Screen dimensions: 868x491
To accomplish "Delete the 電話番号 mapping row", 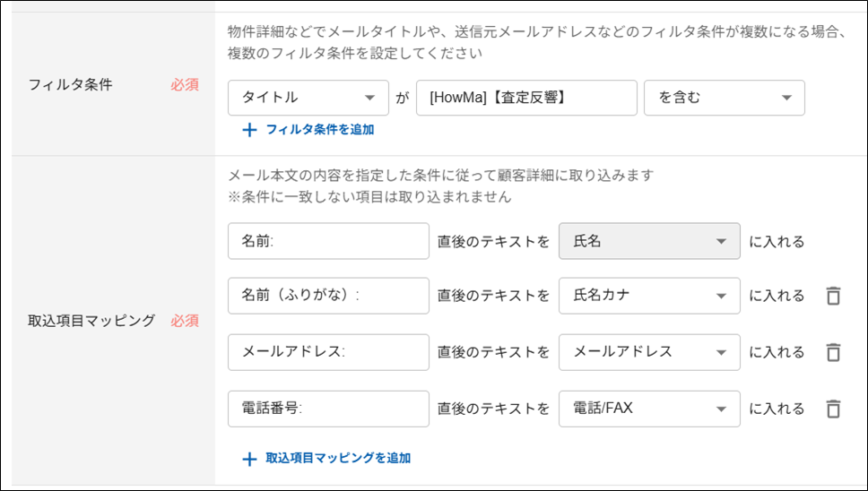I will pos(833,409).
